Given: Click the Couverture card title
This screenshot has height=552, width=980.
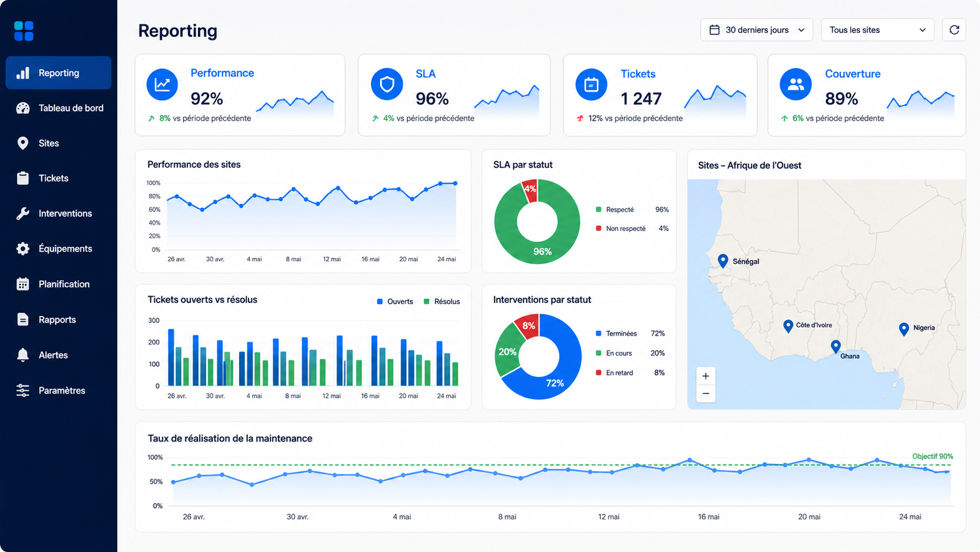Looking at the screenshot, I should click(x=853, y=74).
